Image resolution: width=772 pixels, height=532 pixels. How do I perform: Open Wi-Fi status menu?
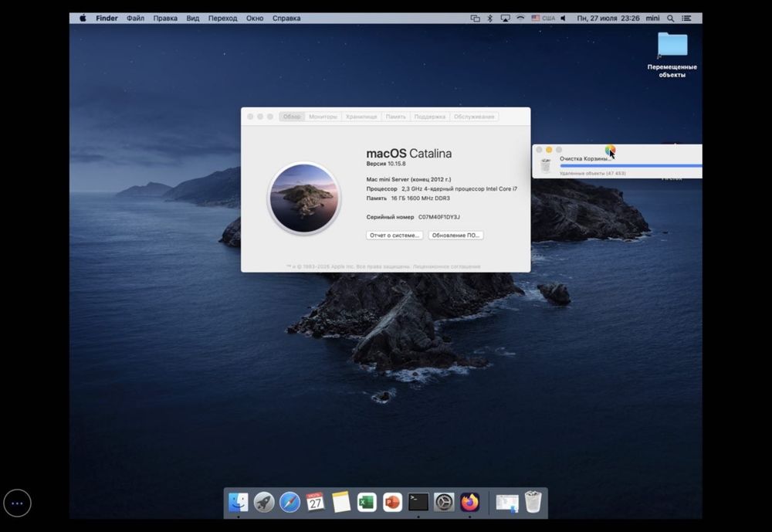520,19
